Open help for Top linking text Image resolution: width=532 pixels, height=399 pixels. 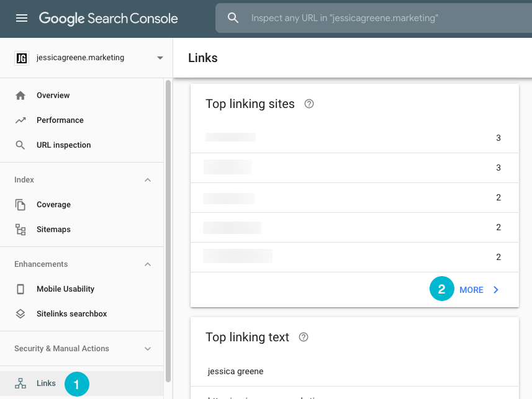pos(304,337)
